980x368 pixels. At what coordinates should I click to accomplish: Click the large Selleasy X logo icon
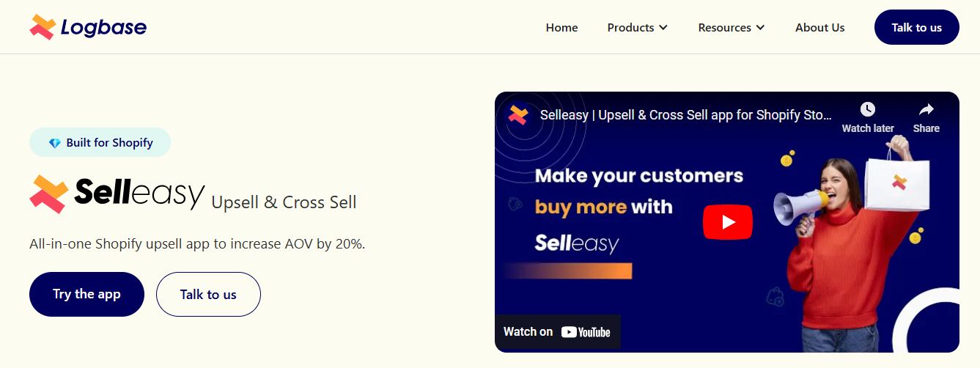(x=49, y=194)
